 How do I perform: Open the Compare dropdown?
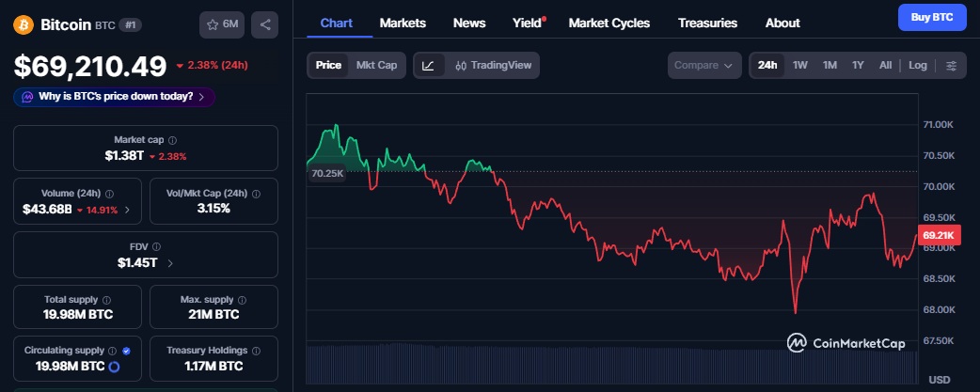tap(704, 66)
